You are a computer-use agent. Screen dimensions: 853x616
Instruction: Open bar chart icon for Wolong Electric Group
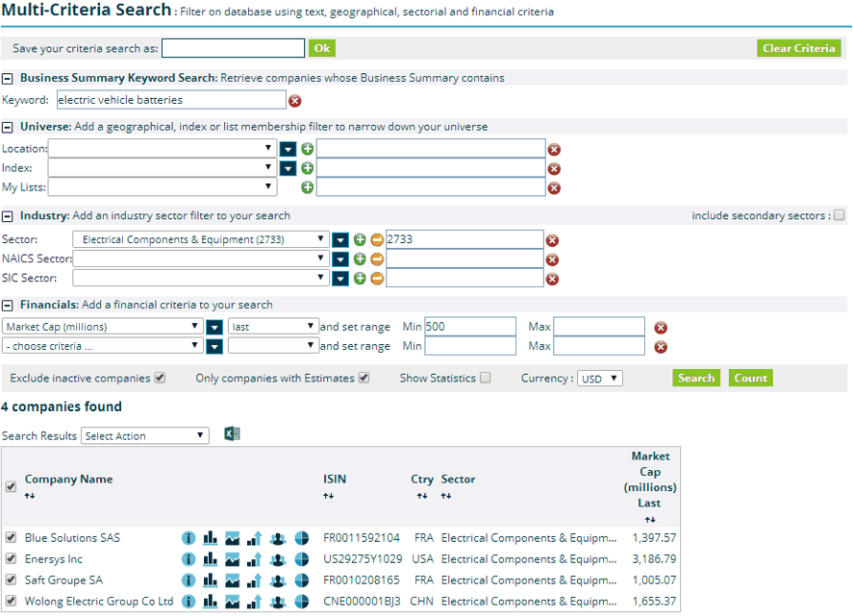pos(210,602)
